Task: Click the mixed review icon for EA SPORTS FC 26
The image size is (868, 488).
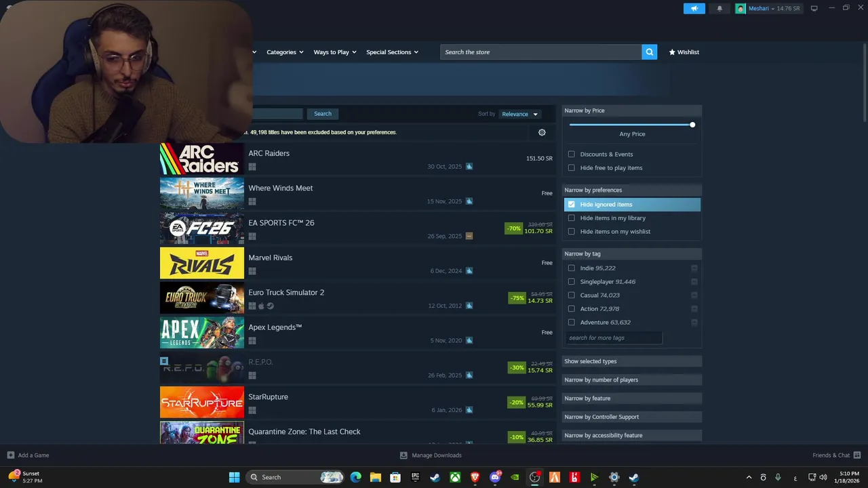Action: click(469, 236)
